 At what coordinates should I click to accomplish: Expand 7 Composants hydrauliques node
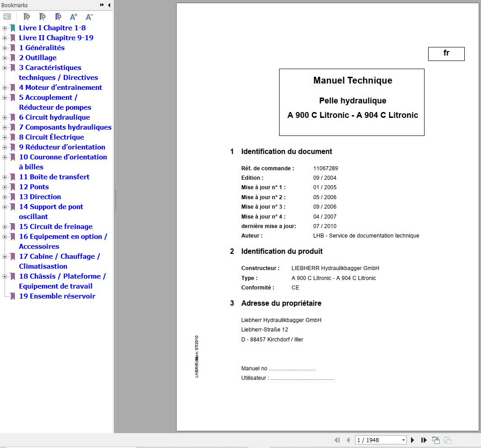tap(5, 127)
